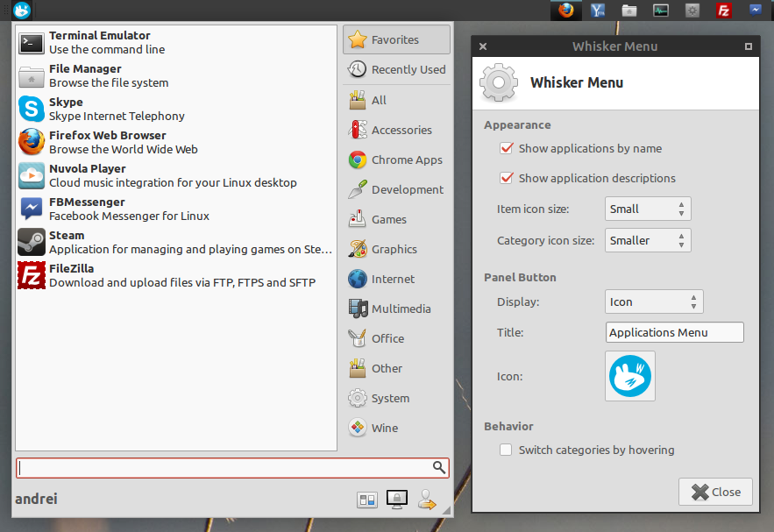
Task: Change the panel button Display dropdown
Action: coord(653,301)
